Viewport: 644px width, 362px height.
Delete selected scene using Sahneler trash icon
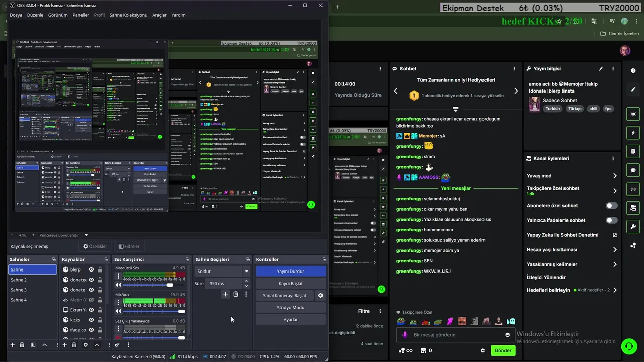click(22, 345)
